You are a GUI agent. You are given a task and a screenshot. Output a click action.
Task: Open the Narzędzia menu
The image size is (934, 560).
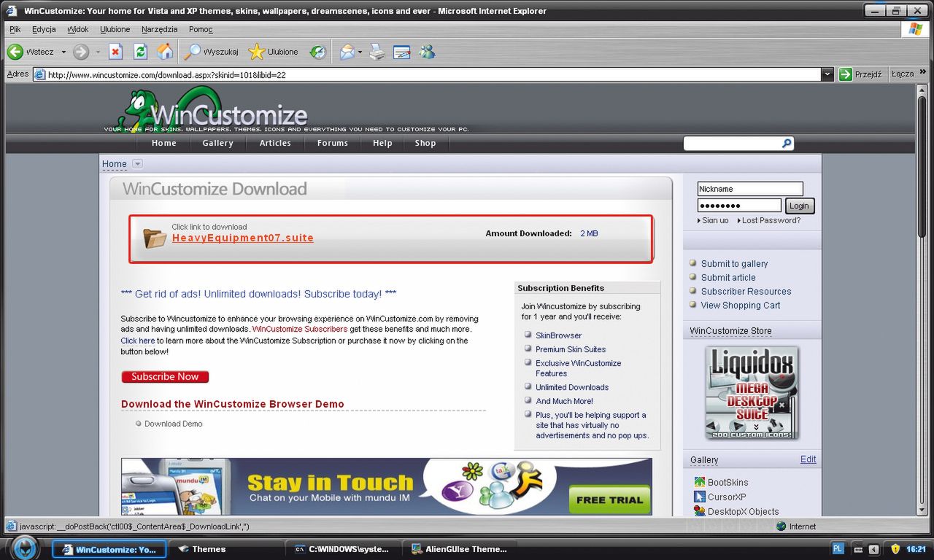160,29
